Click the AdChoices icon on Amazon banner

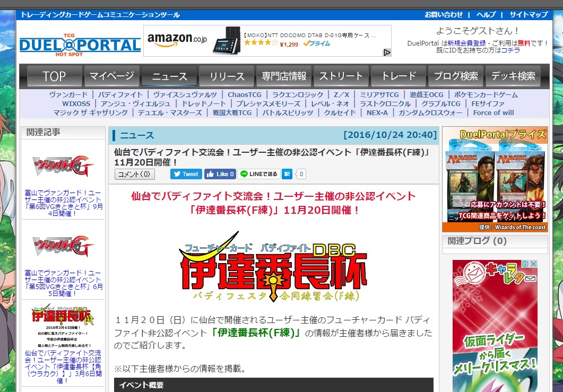[387, 53]
